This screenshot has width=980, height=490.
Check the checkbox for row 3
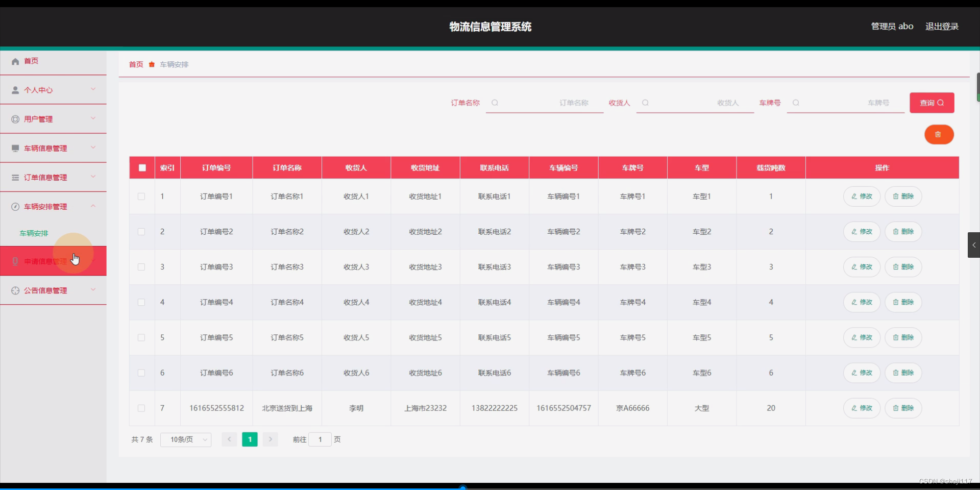(141, 267)
